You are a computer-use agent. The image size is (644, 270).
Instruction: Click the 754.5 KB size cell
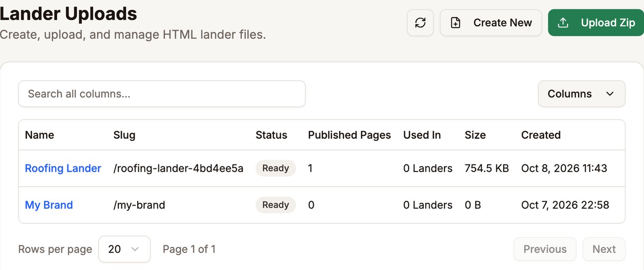(487, 168)
